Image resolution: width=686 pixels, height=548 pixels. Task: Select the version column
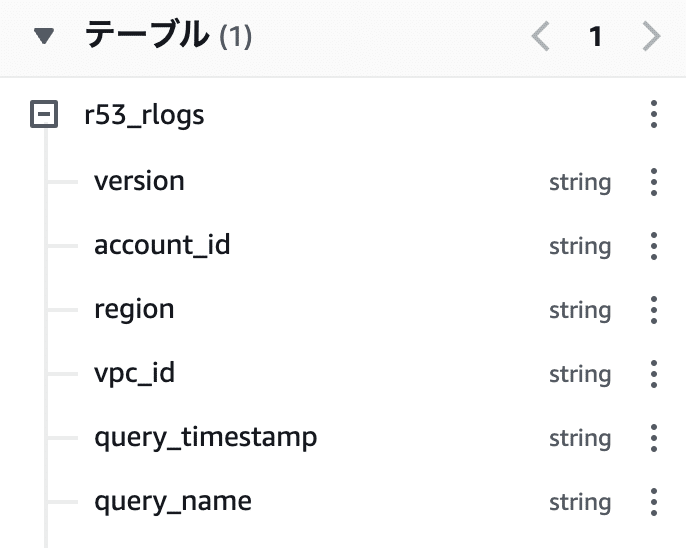tap(140, 181)
